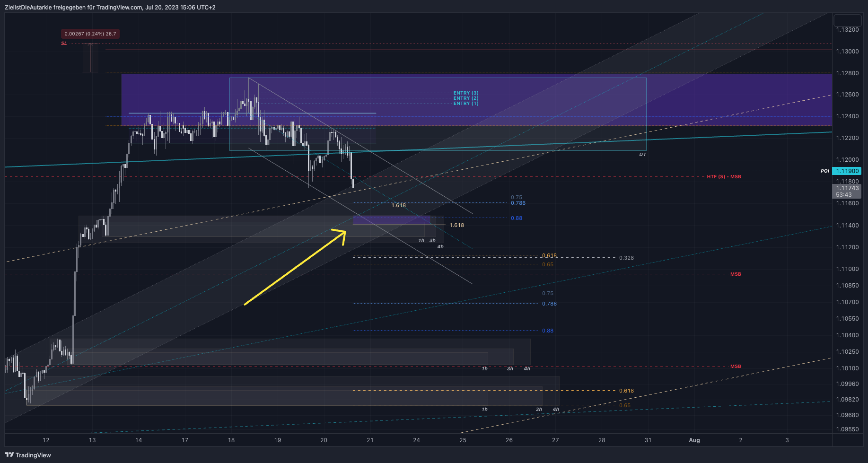Image resolution: width=868 pixels, height=463 pixels.
Task: Select the ENTRY (1) label
Action: pyautogui.click(x=466, y=104)
